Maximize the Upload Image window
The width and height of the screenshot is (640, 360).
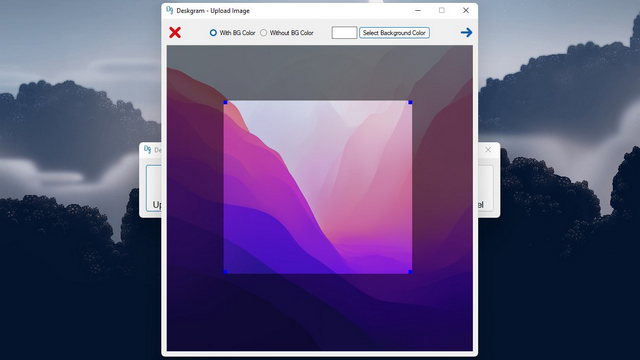[442, 11]
